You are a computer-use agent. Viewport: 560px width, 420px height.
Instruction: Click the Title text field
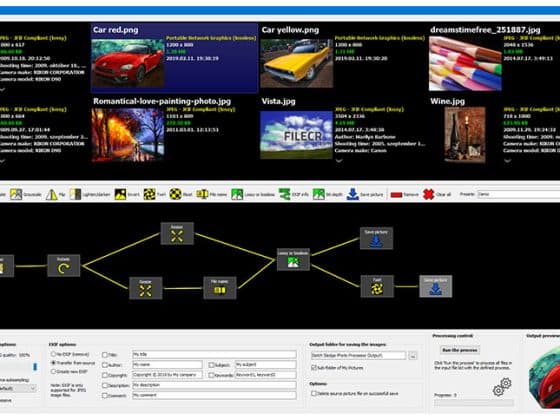click(214, 354)
